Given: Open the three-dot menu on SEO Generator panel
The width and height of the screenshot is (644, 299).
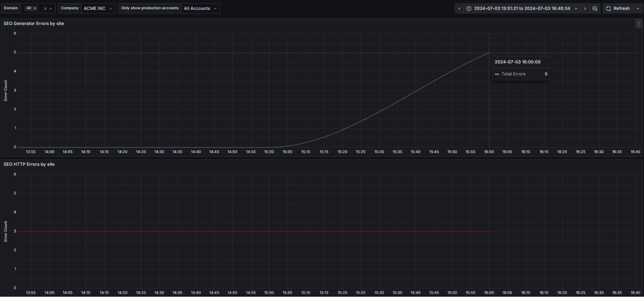Looking at the screenshot, I should [x=639, y=24].
